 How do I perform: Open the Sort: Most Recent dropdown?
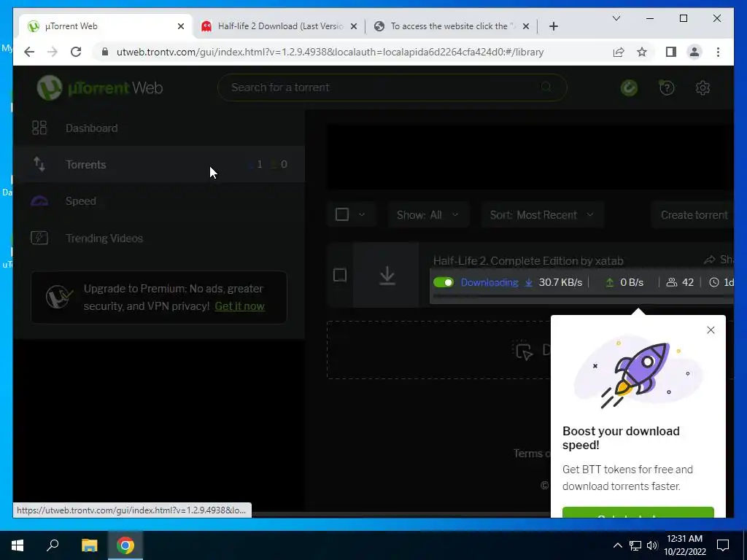coord(542,215)
